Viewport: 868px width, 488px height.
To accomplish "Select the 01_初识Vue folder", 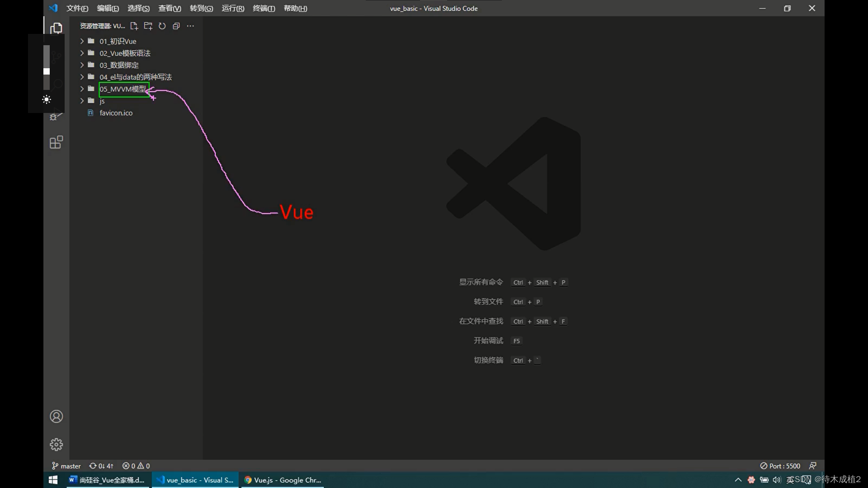I will coord(118,41).
